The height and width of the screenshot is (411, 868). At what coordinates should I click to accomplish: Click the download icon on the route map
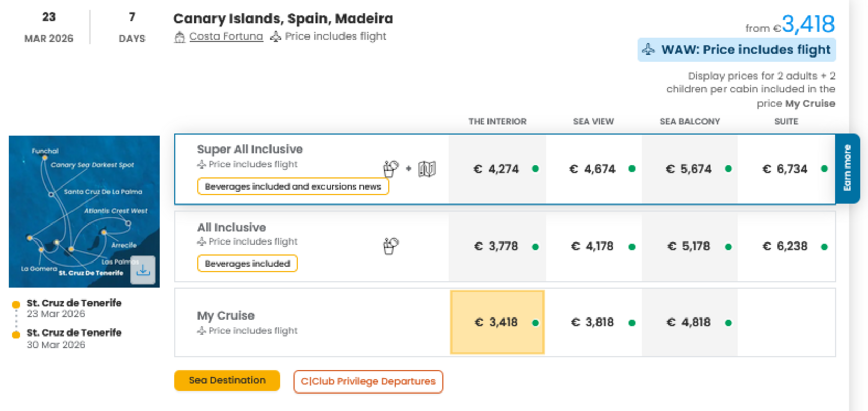tap(143, 271)
